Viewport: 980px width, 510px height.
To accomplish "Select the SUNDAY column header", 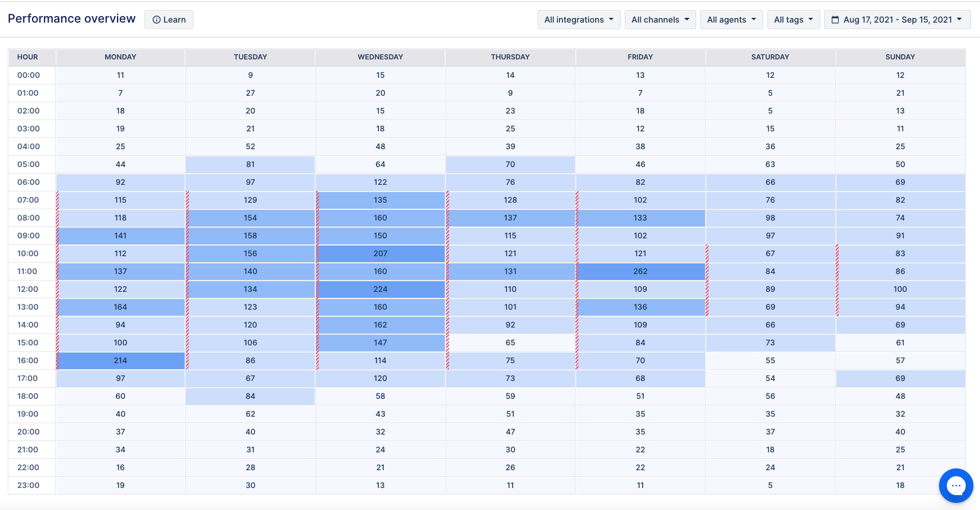I will [900, 57].
